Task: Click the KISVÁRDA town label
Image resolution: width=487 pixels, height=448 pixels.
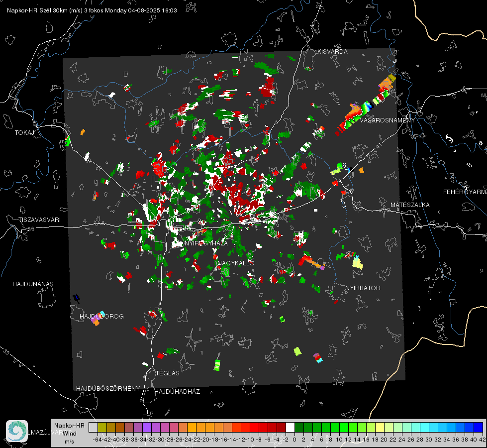Action: click(332, 52)
